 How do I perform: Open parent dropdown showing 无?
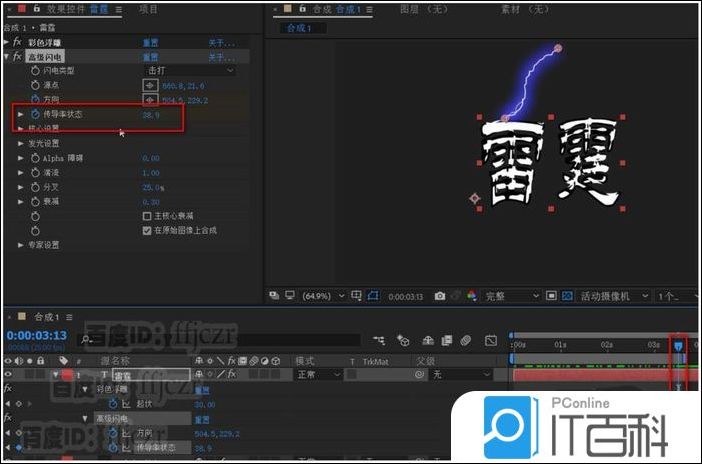461,374
